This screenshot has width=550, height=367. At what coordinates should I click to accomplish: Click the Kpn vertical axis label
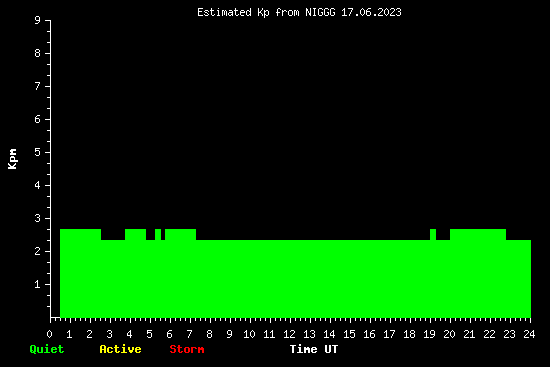(12, 159)
